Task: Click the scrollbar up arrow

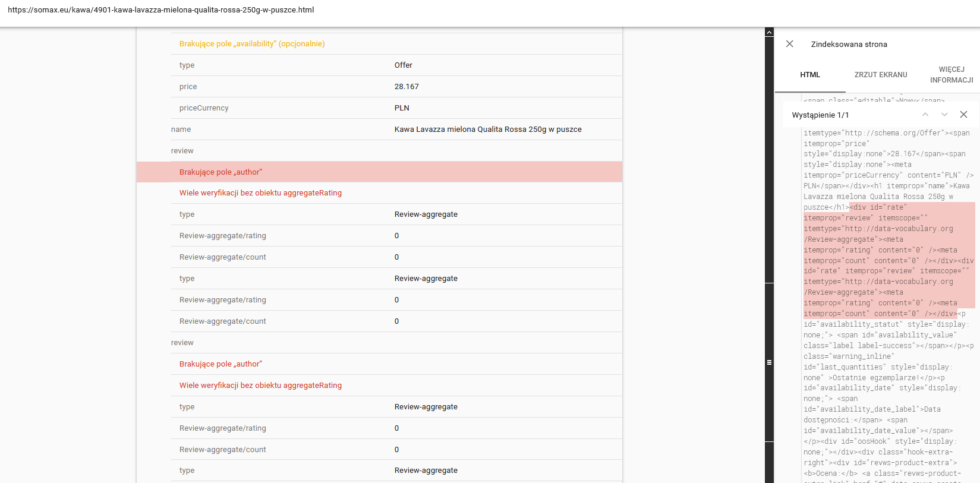Action: click(x=769, y=32)
